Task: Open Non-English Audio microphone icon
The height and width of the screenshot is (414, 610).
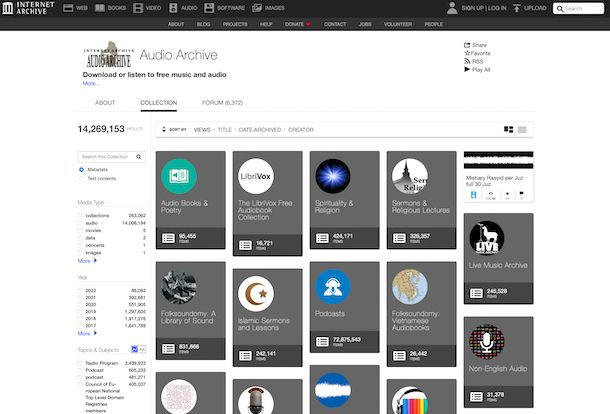Action: click(x=487, y=342)
